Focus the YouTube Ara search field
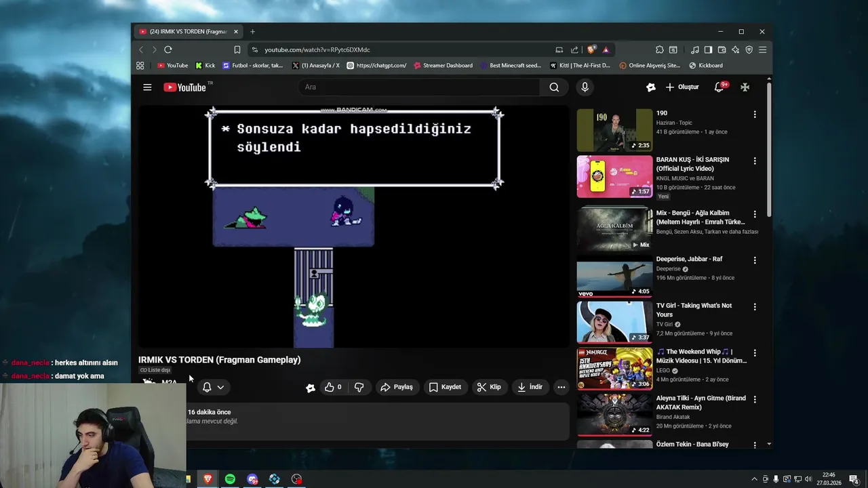868x488 pixels. pos(420,87)
